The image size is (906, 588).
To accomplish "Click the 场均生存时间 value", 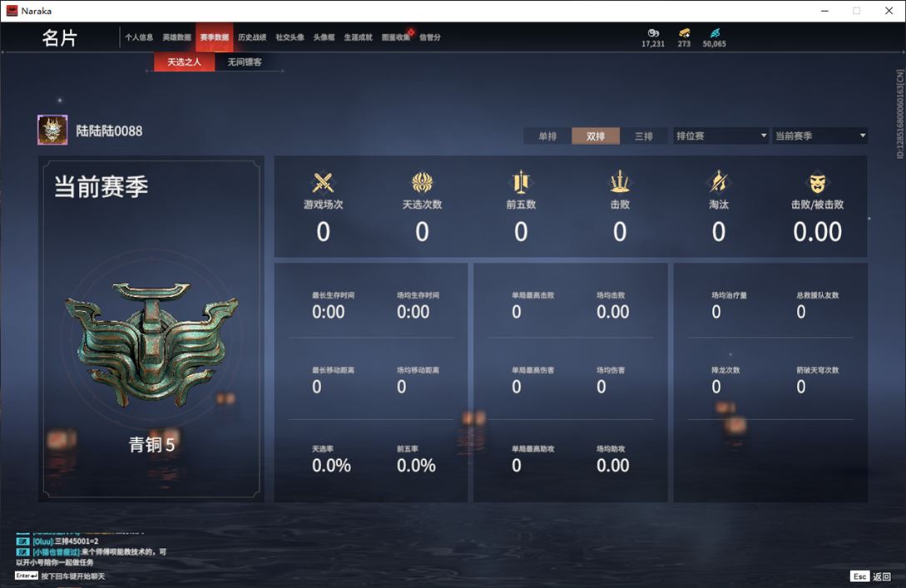I will point(413,312).
